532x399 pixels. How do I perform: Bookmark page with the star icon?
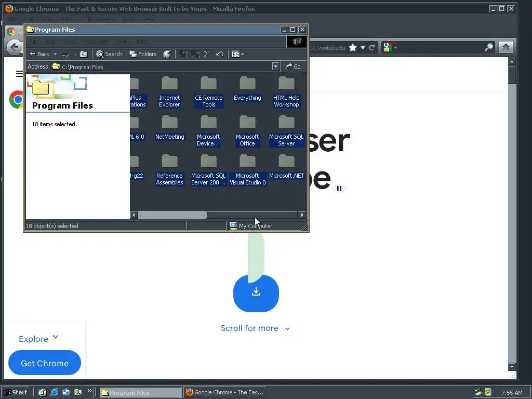point(353,47)
